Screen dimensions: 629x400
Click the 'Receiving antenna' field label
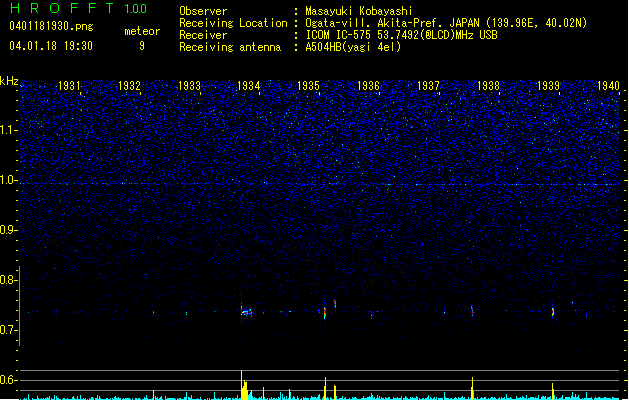[230, 47]
